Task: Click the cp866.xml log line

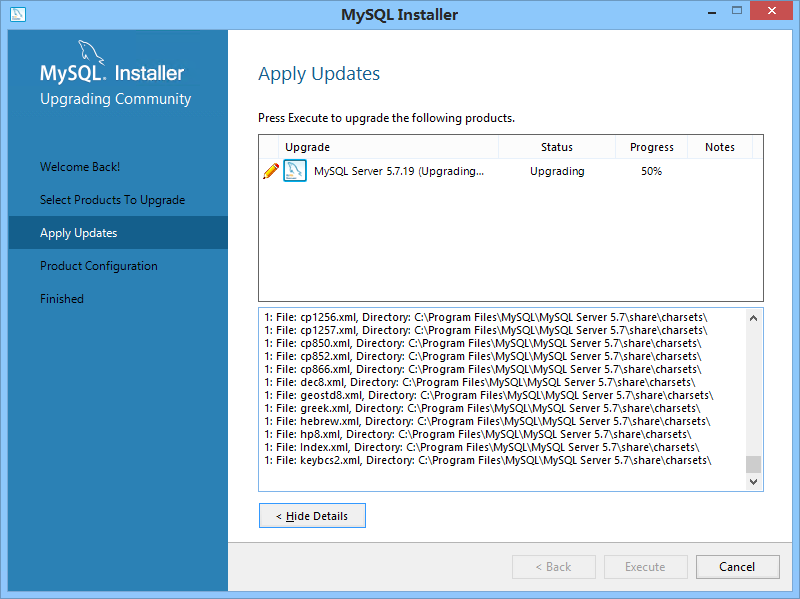Action: (x=483, y=369)
